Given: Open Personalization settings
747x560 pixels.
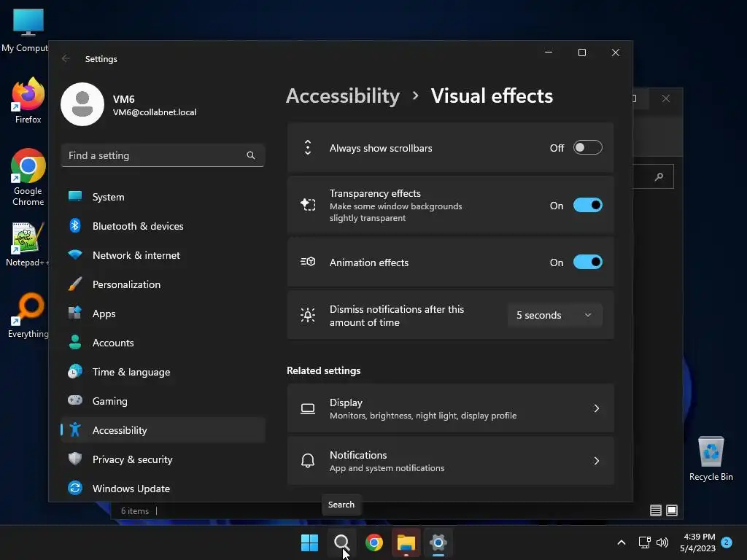Looking at the screenshot, I should [163, 284].
